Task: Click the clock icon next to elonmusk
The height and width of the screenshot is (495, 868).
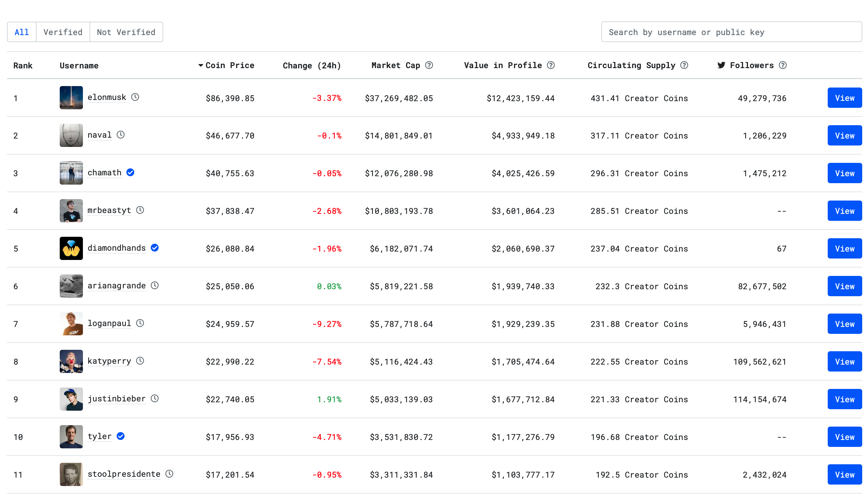Action: tap(135, 97)
